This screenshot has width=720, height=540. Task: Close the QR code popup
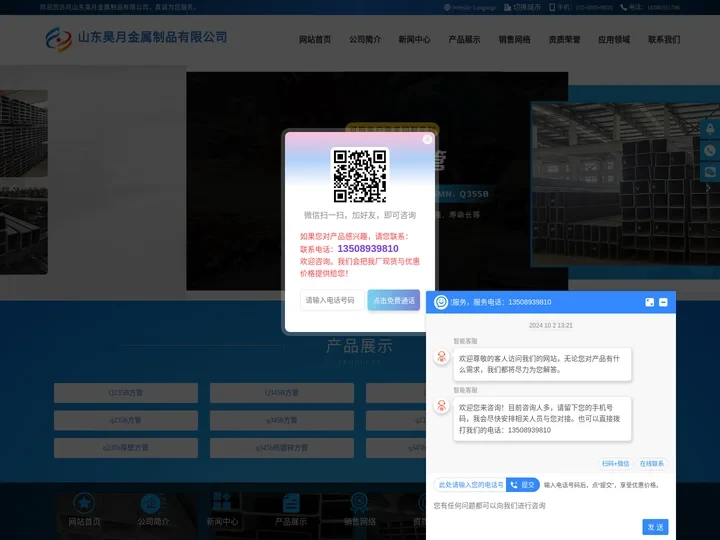coord(427,139)
